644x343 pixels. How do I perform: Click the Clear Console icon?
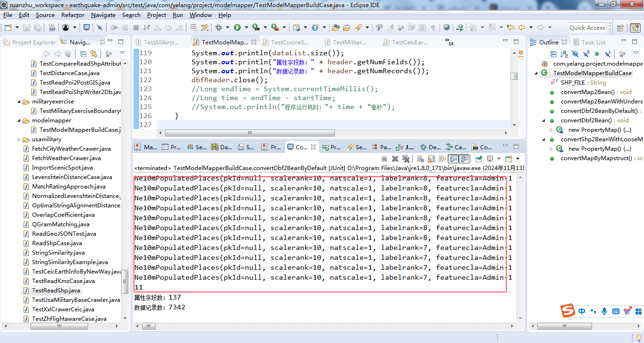[x=419, y=159]
